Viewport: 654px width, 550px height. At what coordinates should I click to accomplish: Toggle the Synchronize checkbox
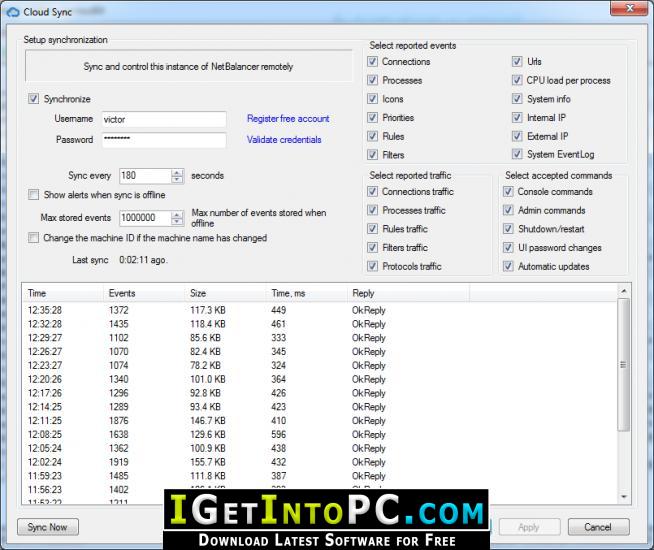coord(33,99)
